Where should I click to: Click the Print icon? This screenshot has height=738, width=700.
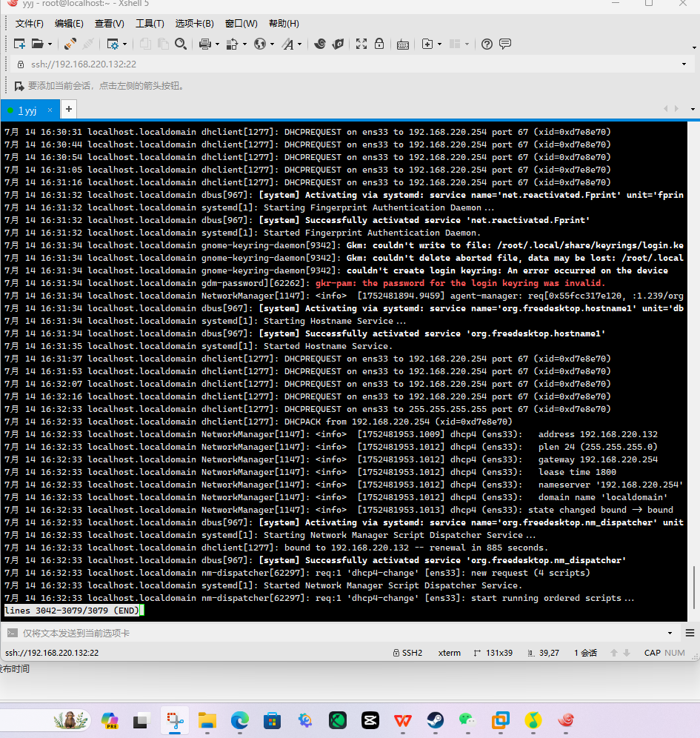tap(204, 44)
